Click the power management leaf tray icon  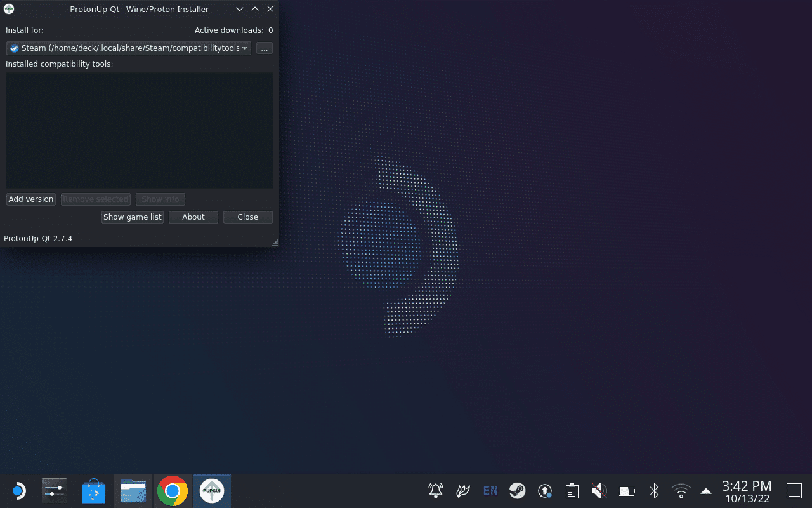coord(463,491)
